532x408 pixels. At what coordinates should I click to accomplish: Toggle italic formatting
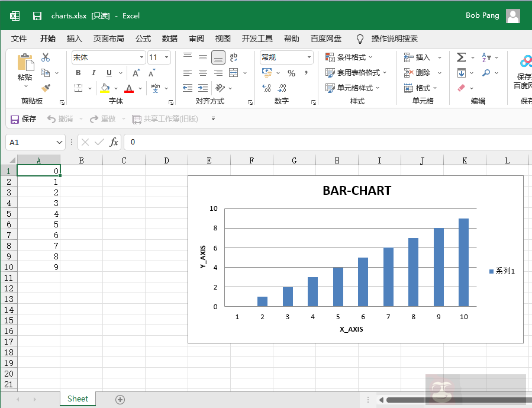coord(93,73)
